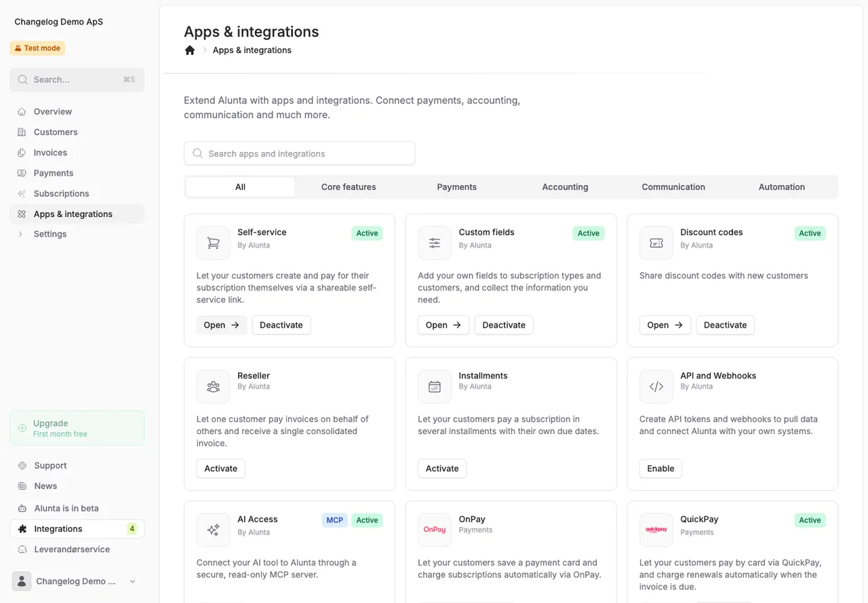Screen dimensions: 868x603
Task: Activate the Reseller app
Action: (221, 469)
